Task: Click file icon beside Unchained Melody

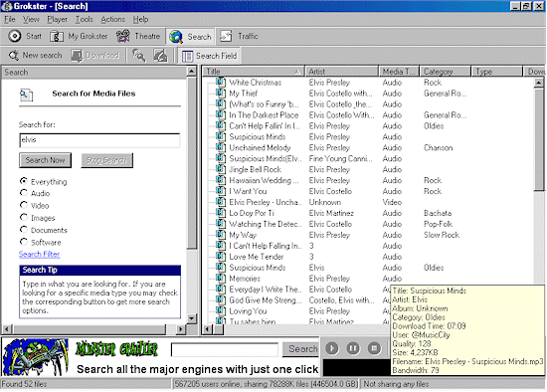Action: click(221, 147)
